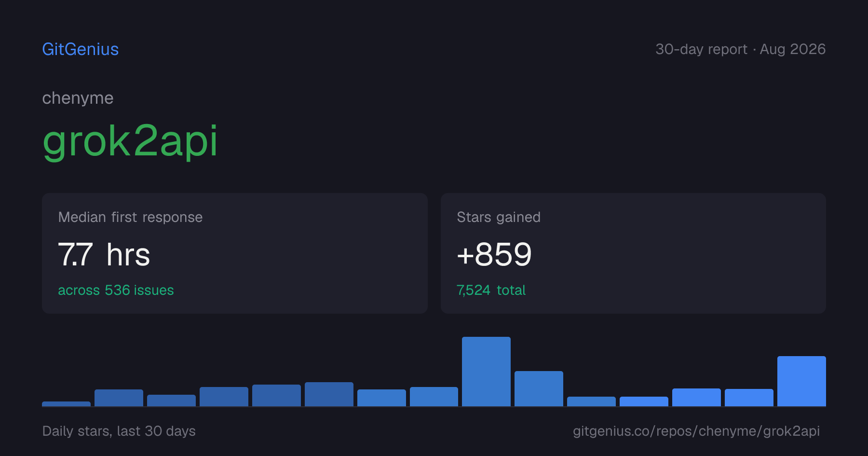Select the 7,524 total text
Viewport: 868px width, 456px height.
tap(491, 290)
